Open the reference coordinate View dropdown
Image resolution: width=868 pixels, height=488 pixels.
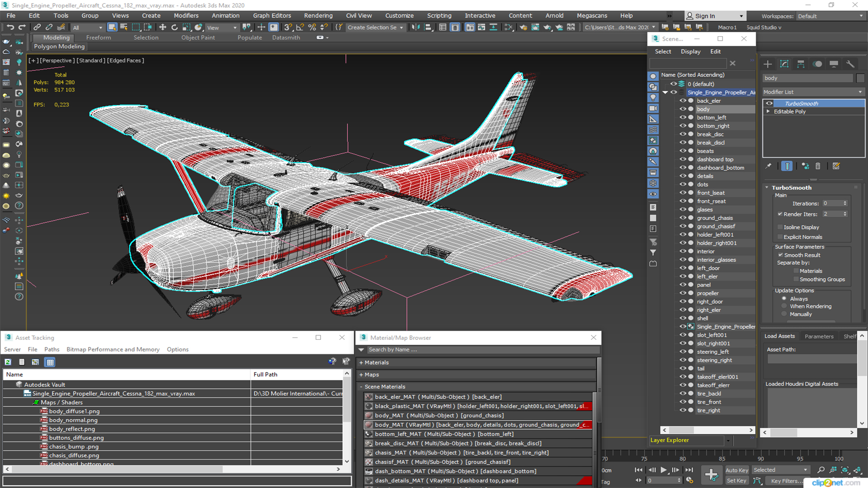(x=222, y=28)
